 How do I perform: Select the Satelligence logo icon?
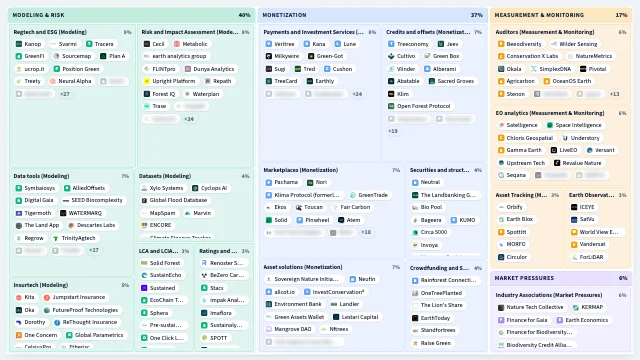pyautogui.click(x=501, y=125)
